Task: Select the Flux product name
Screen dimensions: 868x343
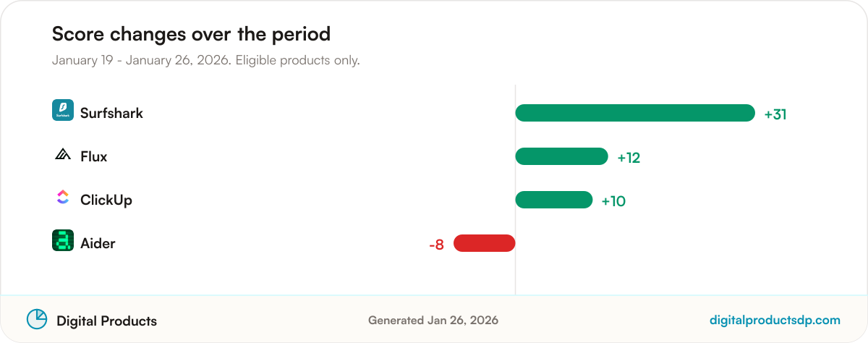Action: [x=94, y=156]
